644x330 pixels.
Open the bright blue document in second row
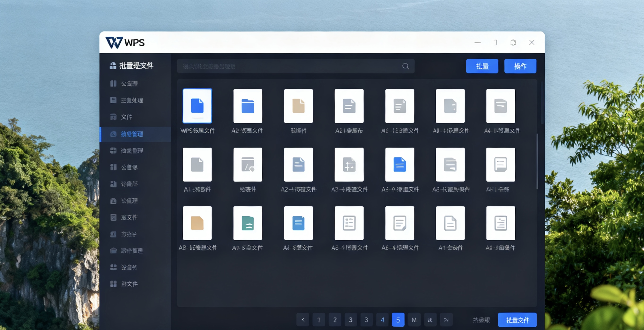pos(400,164)
